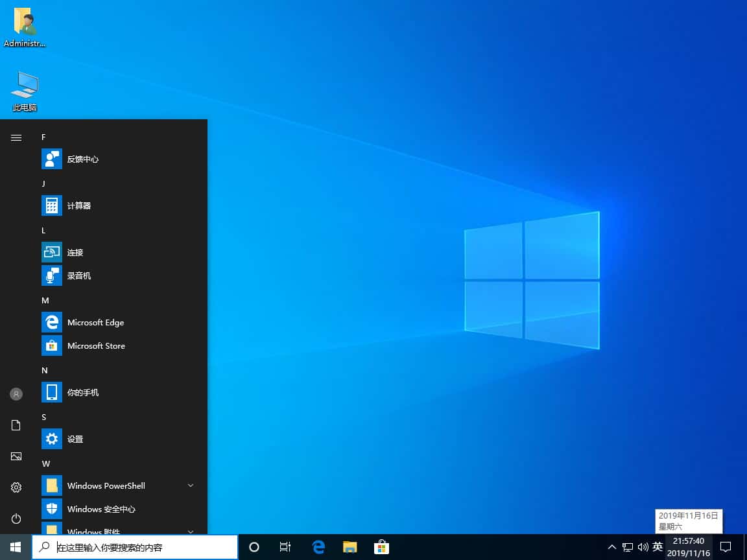Click the Show Desktop strip
This screenshot has width=747, height=560.
(x=744, y=547)
